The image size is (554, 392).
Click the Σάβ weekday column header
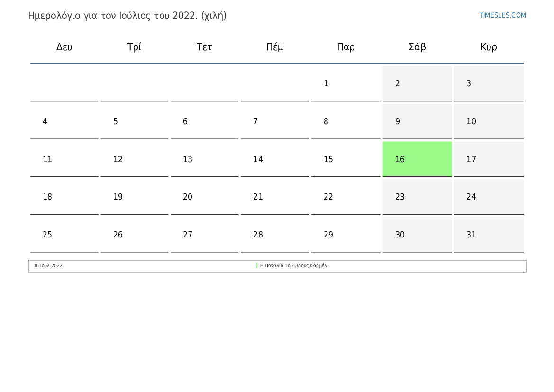pyautogui.click(x=417, y=47)
